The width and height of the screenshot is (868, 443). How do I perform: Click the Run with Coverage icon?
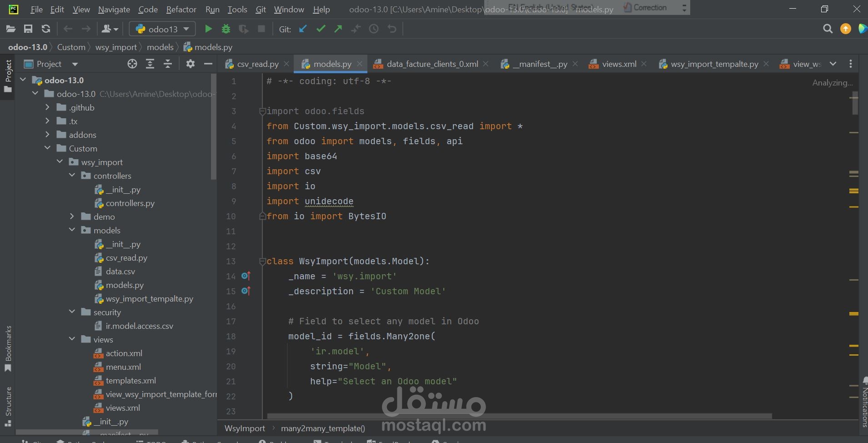[244, 29]
